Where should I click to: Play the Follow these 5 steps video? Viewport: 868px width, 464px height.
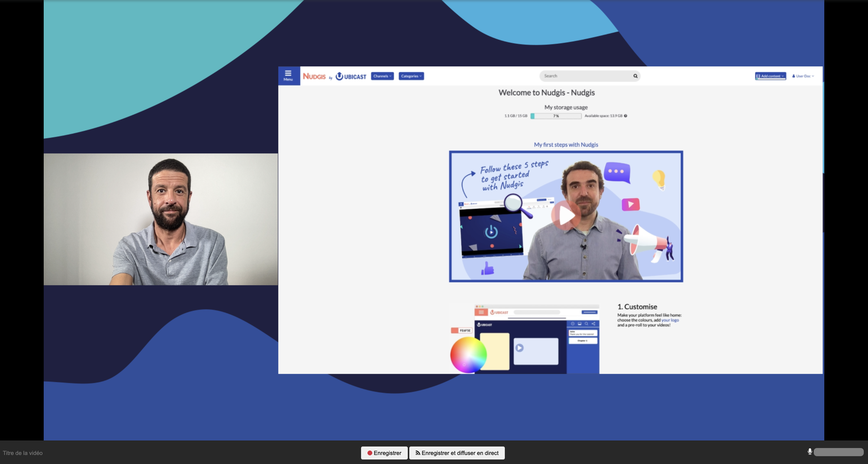click(566, 216)
